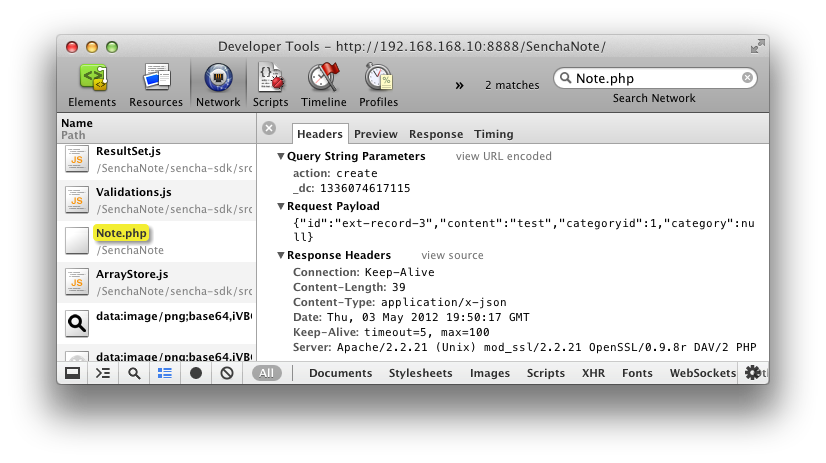This screenshot has width=826, height=463.
Task: Toggle the network record button
Action: [x=196, y=373]
